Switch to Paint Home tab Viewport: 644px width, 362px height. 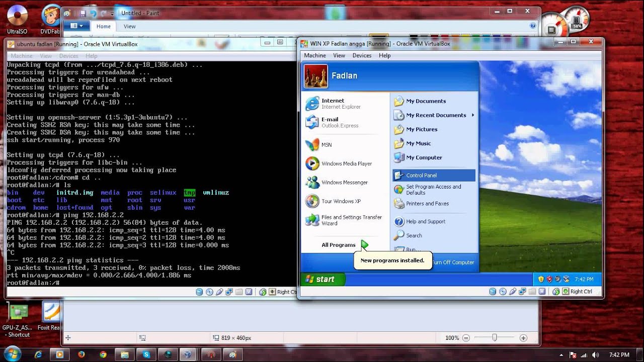click(104, 26)
